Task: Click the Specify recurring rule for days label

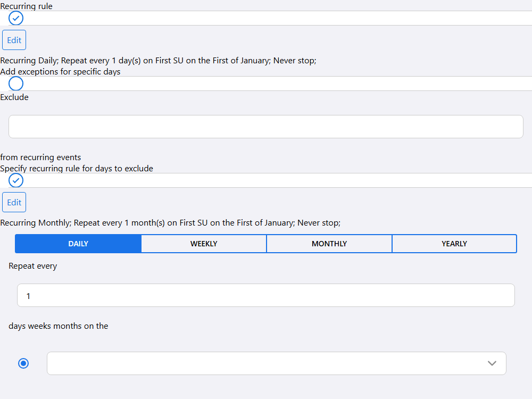Action: coord(77,169)
